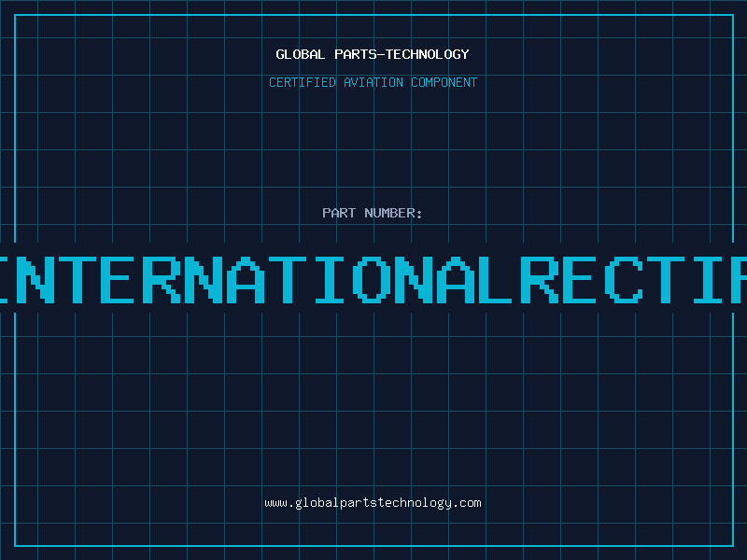Select the CERTIFIED AVIATION COMPONENT subtitle
Screen dimensions: 747x560
tap(373, 82)
